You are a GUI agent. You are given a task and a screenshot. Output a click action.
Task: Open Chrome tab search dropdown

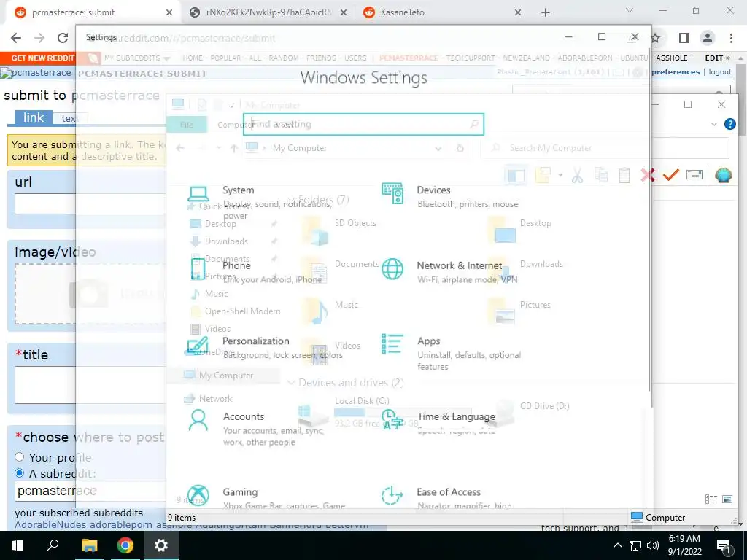tap(630, 10)
